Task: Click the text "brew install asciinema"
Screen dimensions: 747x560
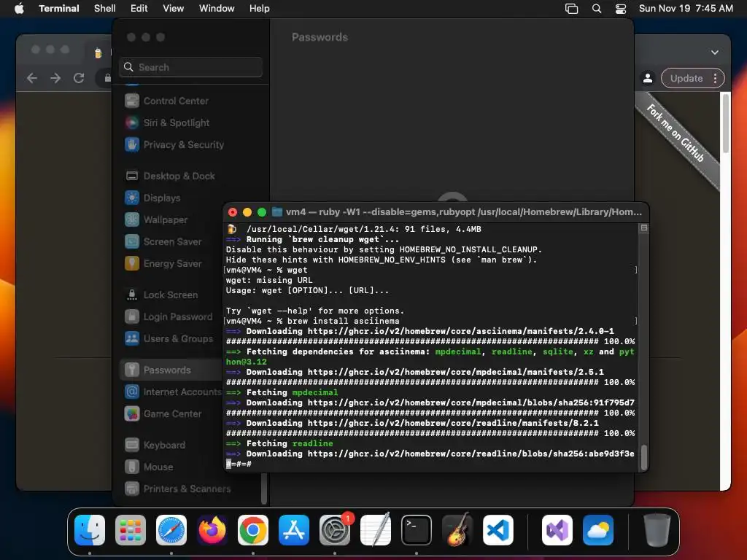Action: pos(343,321)
